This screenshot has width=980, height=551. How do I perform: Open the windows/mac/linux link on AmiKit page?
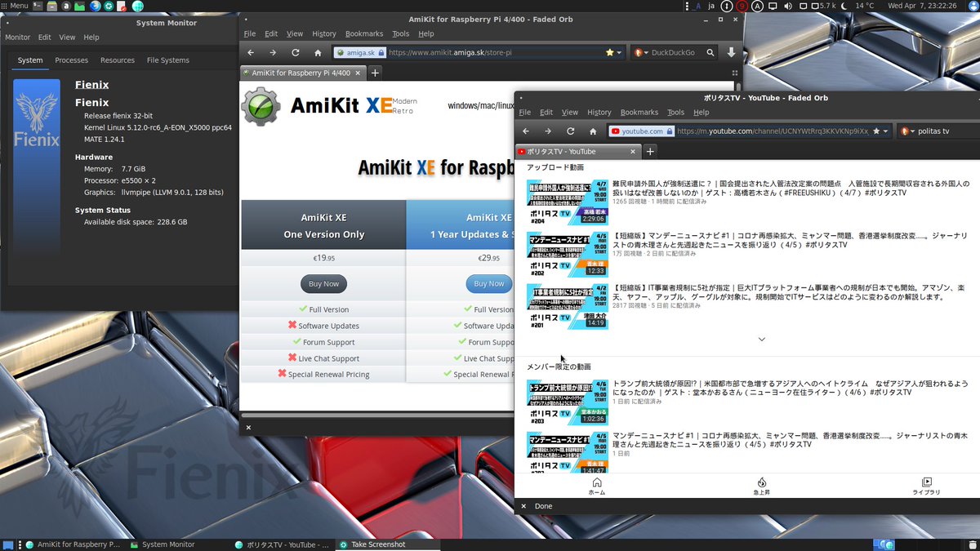pos(481,105)
